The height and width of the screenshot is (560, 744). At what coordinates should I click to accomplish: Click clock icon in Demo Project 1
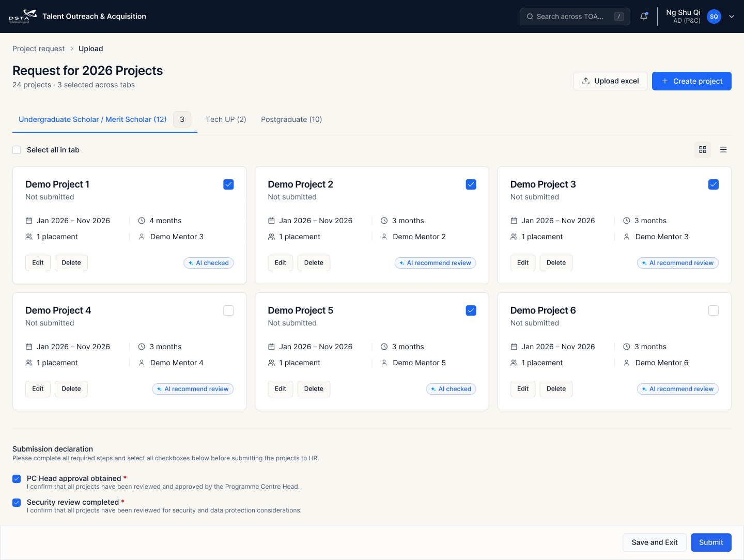click(142, 221)
